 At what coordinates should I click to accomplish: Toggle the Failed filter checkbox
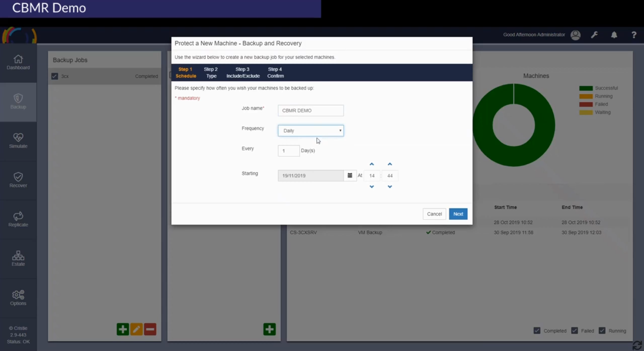pos(575,331)
